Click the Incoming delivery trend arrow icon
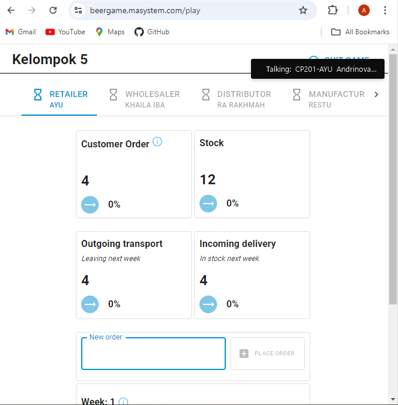 click(x=208, y=304)
